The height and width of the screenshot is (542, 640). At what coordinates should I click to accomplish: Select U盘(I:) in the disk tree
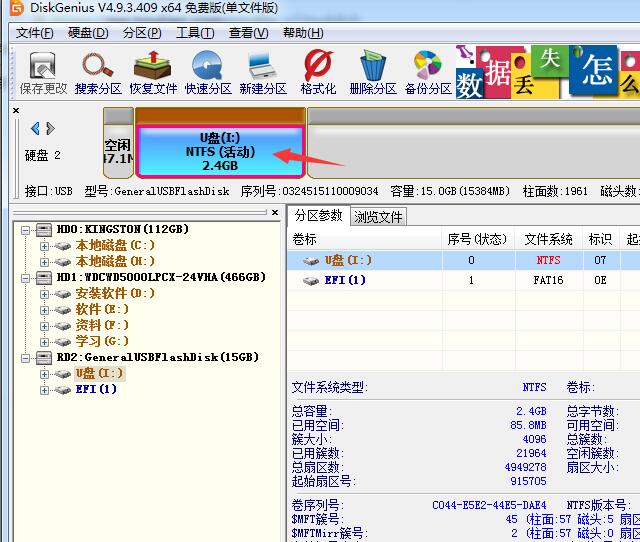click(x=100, y=373)
